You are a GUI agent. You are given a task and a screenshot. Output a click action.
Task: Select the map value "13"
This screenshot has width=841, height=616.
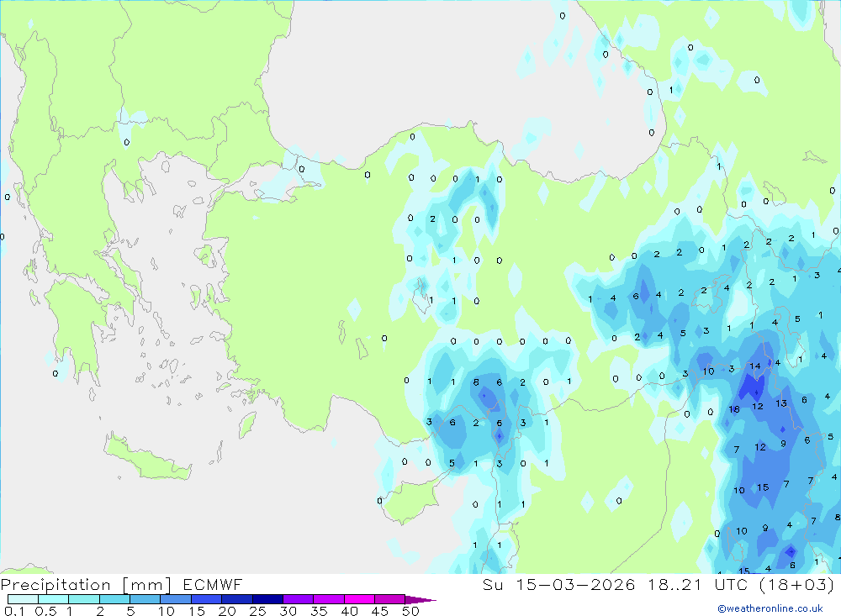tap(781, 403)
